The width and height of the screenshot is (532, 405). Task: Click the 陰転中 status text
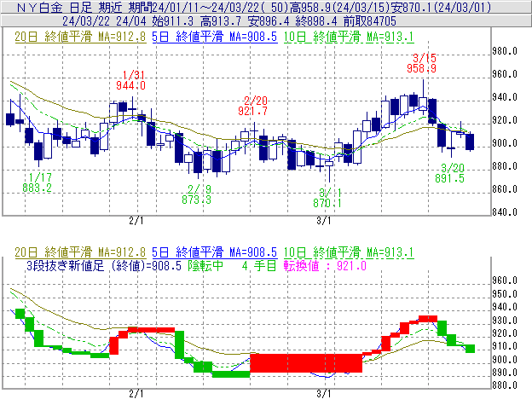click(205, 265)
